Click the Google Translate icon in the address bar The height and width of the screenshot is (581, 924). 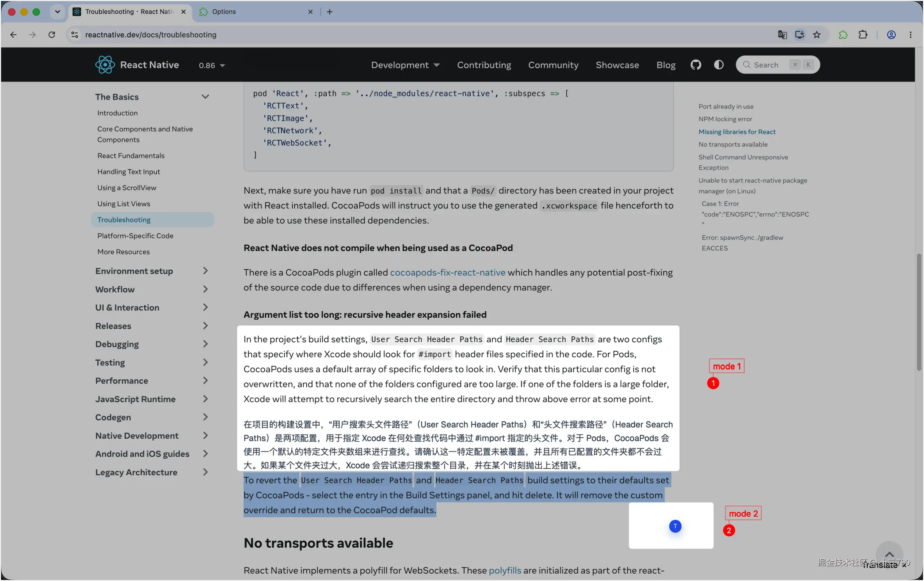782,35
